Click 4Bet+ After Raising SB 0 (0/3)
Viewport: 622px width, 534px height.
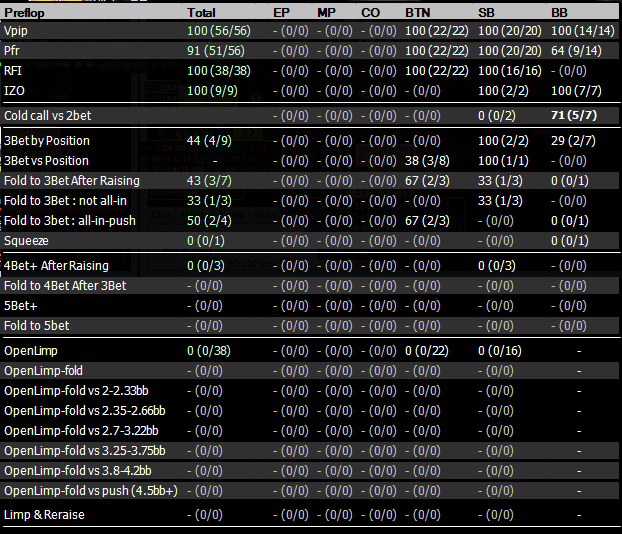pos(497,265)
